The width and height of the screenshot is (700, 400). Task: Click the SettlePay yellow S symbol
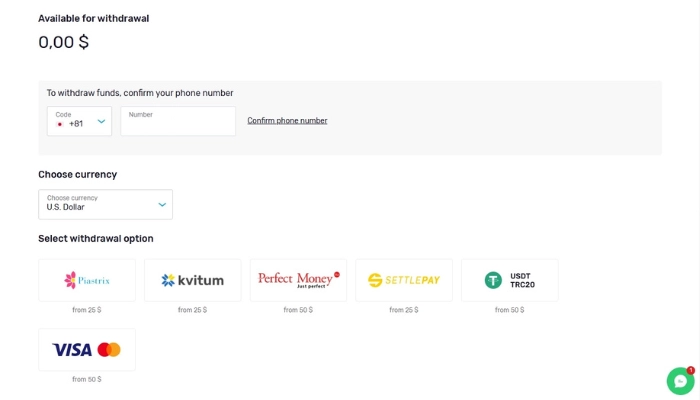coord(375,280)
